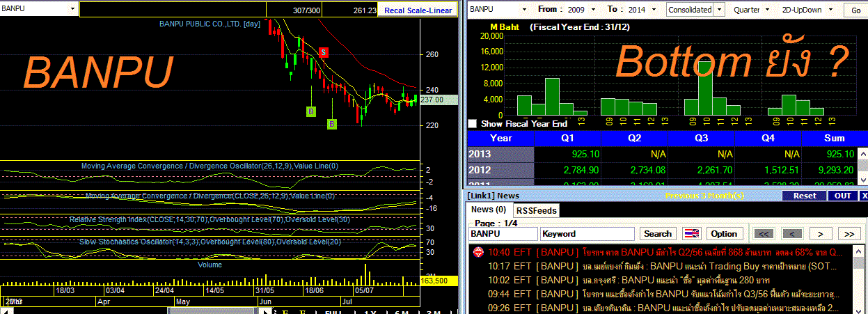Switch to the News (0) tab

click(489, 209)
